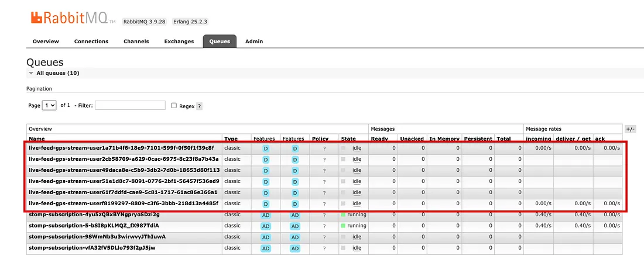Collapse the All queues (10) section
This screenshot has height=259, width=644.
[31, 73]
